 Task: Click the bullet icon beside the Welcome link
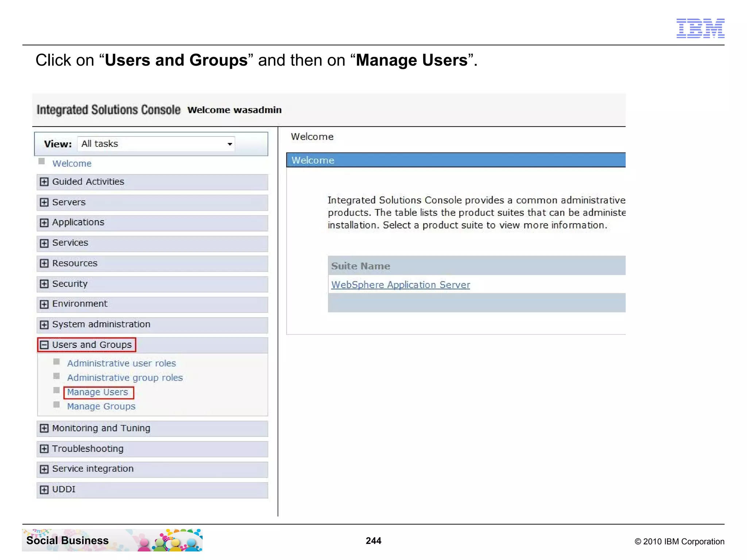42,161
